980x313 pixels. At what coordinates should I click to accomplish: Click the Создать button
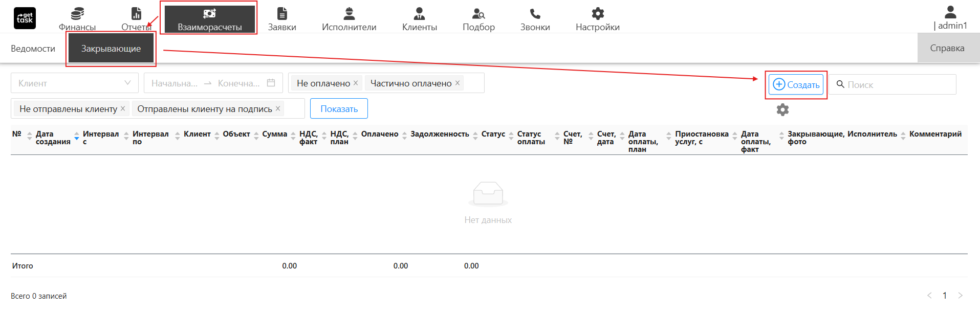point(796,85)
